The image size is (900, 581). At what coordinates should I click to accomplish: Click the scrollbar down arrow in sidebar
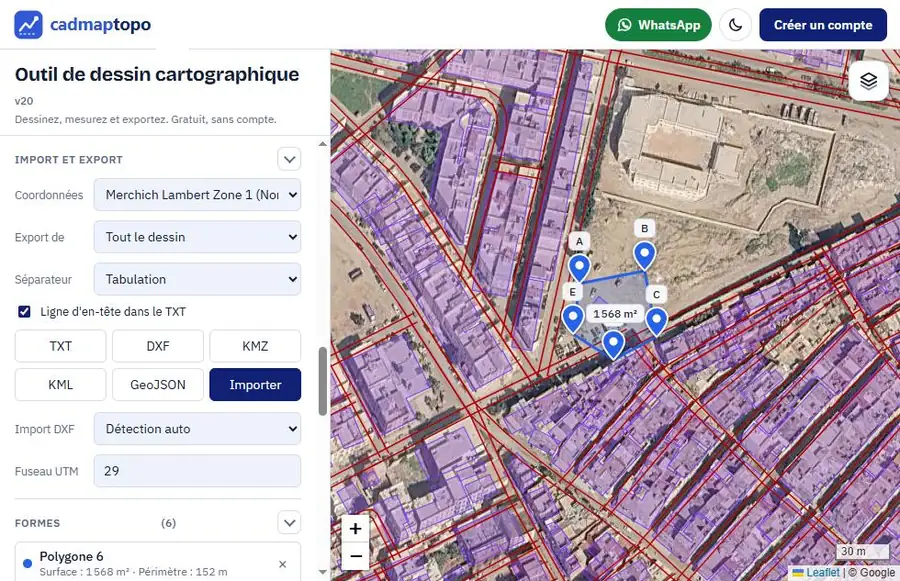[323, 572]
